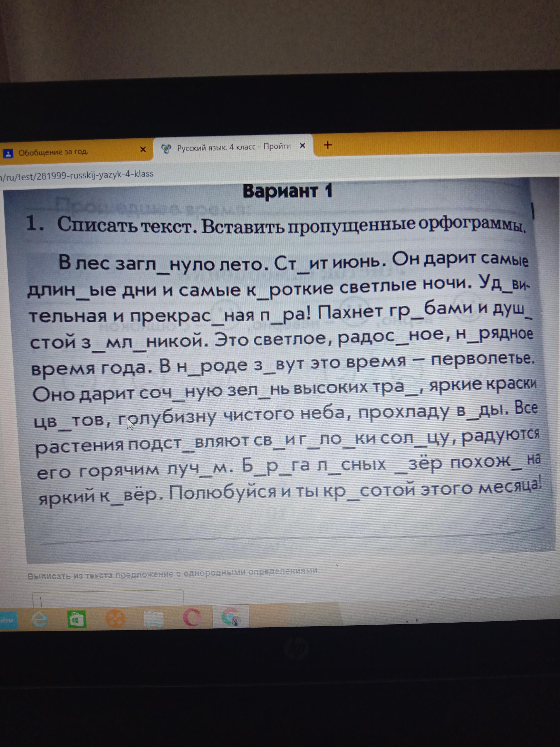Switch to the Обобщение за год tab
560x747 pixels.
(53, 152)
